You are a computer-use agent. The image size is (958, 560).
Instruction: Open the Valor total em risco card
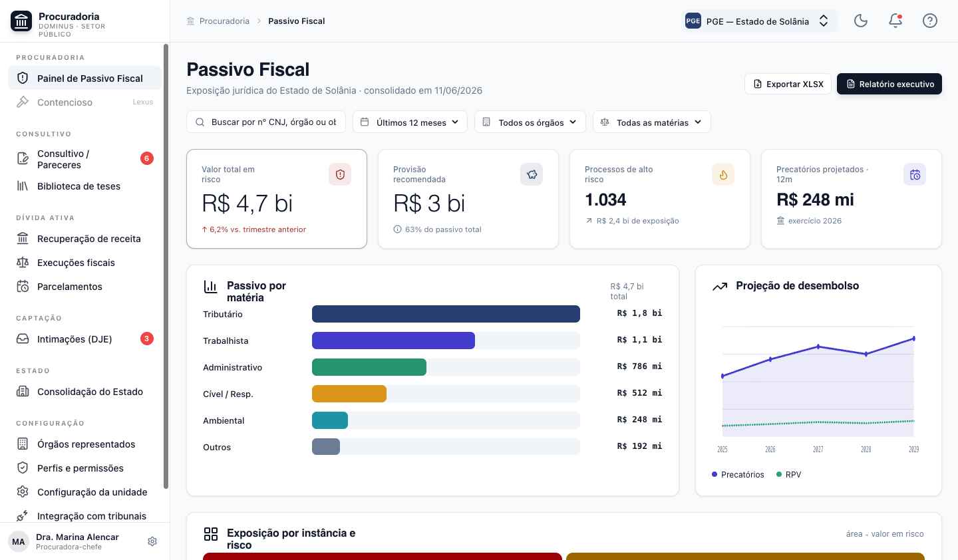(277, 199)
